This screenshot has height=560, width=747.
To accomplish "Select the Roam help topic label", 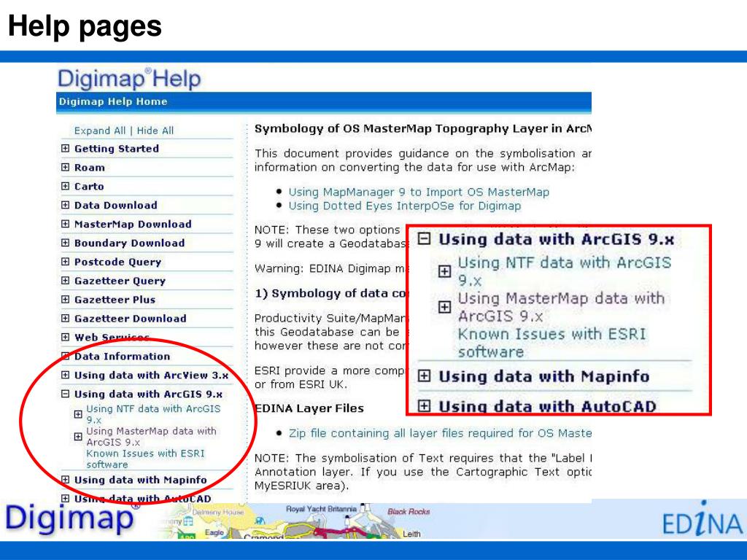I will pos(90,168).
